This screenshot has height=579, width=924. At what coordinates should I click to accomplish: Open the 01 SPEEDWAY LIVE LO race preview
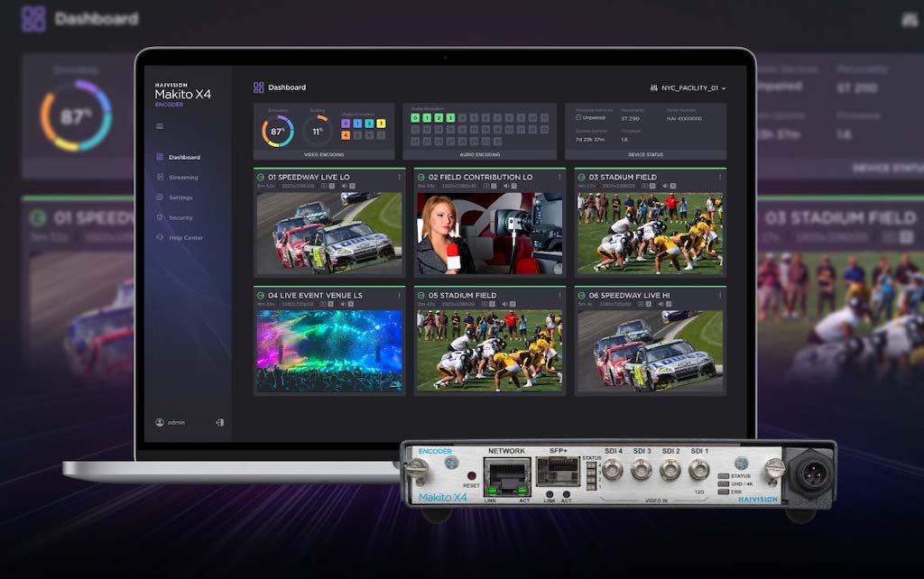pyautogui.click(x=329, y=233)
